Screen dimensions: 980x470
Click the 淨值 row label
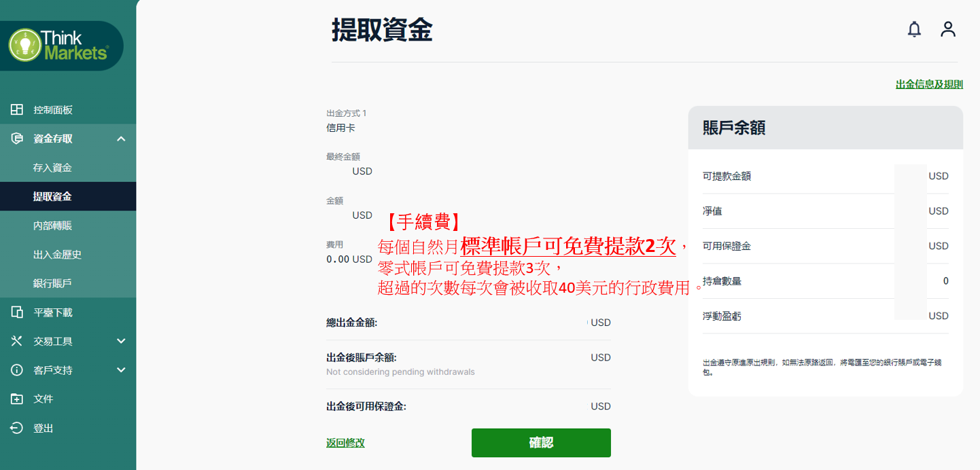tap(712, 211)
